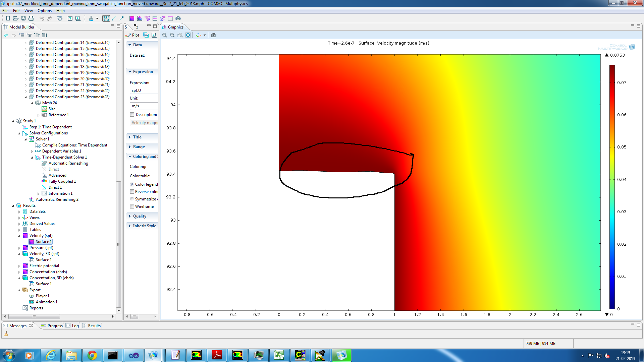Click the Print toolbar icon
The width and height of the screenshot is (644, 362).
[x=31, y=18]
